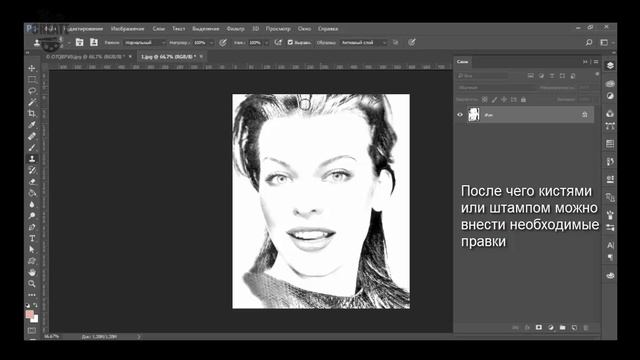Open the Изображение menu

[x=127, y=29]
